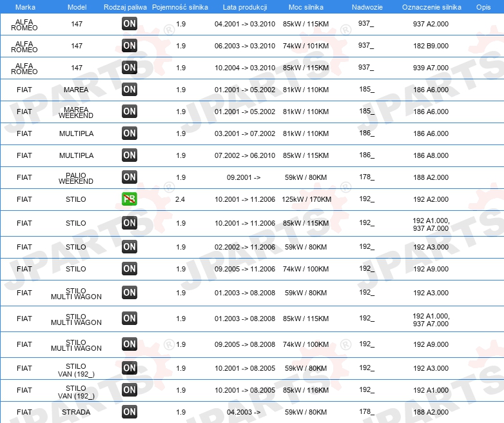Click the Pojemność silnika column header
Viewport: 504px width, 423px height.
[180, 7]
